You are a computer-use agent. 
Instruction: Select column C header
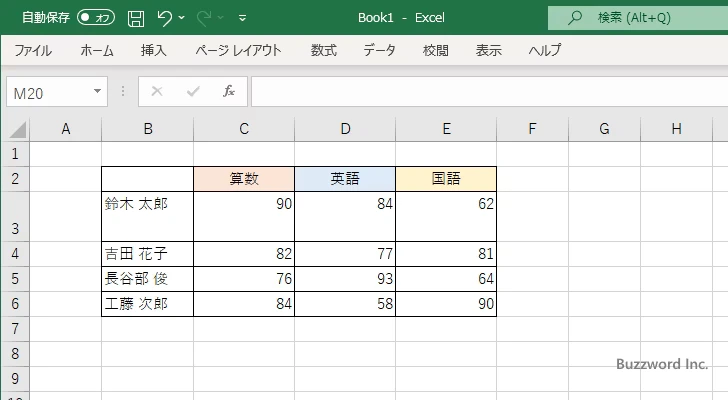(244, 129)
